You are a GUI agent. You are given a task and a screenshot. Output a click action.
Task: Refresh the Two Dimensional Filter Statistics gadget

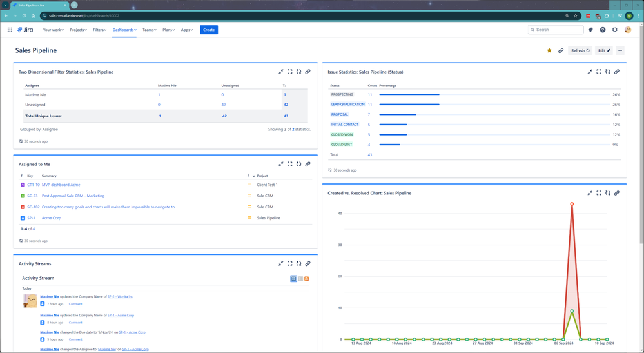click(x=298, y=72)
